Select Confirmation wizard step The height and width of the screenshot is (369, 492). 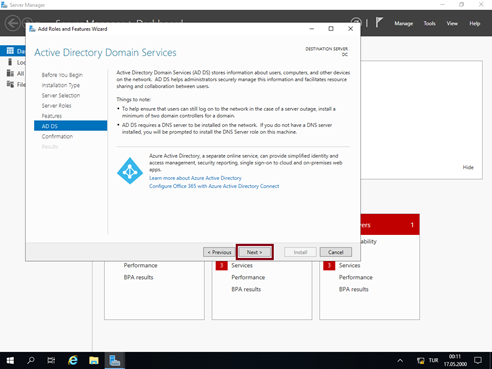coord(57,136)
